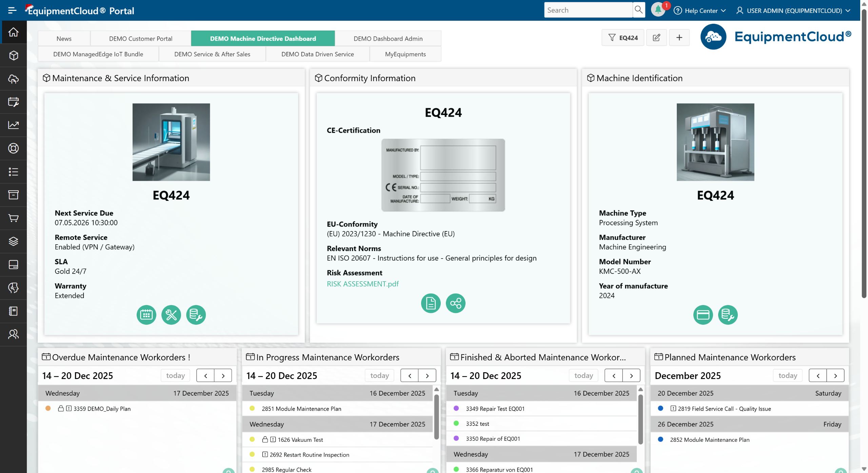The width and height of the screenshot is (868, 473).
Task: Click today button in In Progress Workorders
Action: click(x=379, y=376)
